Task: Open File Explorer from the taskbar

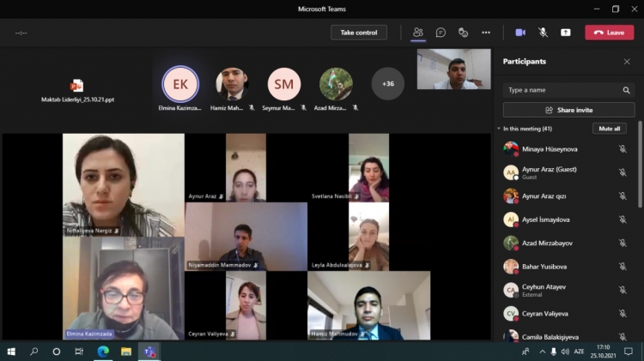Action: coord(126,352)
